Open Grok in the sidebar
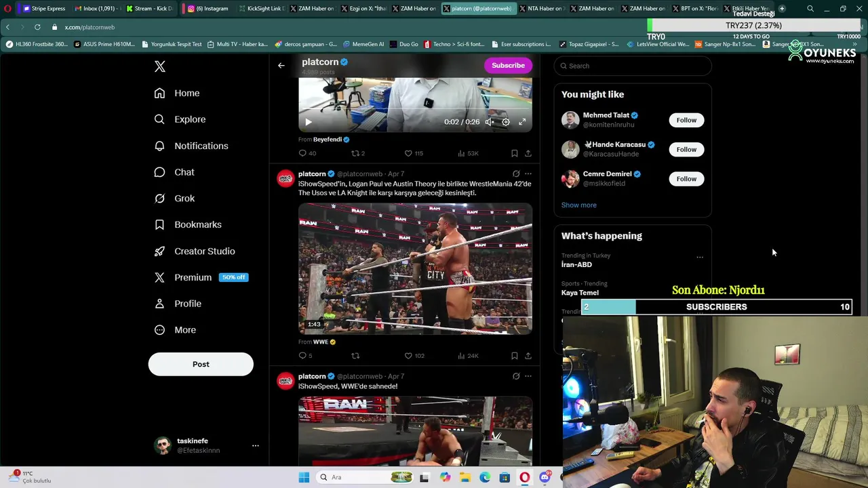 [x=174, y=199]
